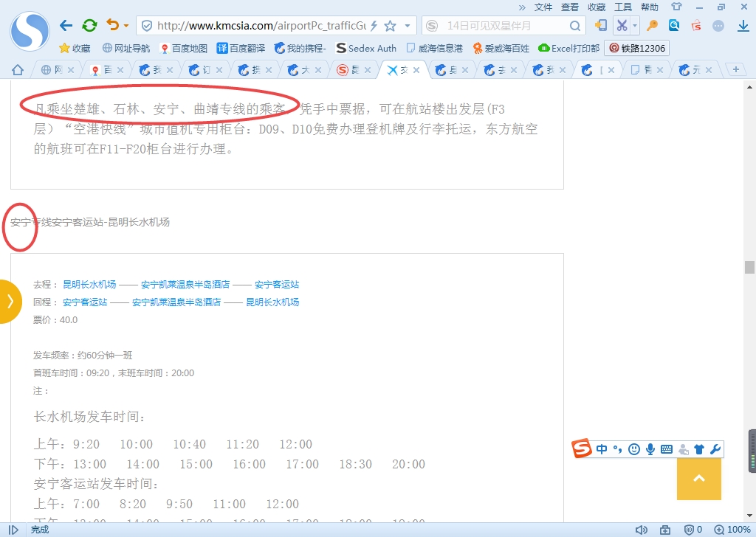Click 昆明长水机场 link in the 去程 row
This screenshot has width=756, height=537.
89,284
